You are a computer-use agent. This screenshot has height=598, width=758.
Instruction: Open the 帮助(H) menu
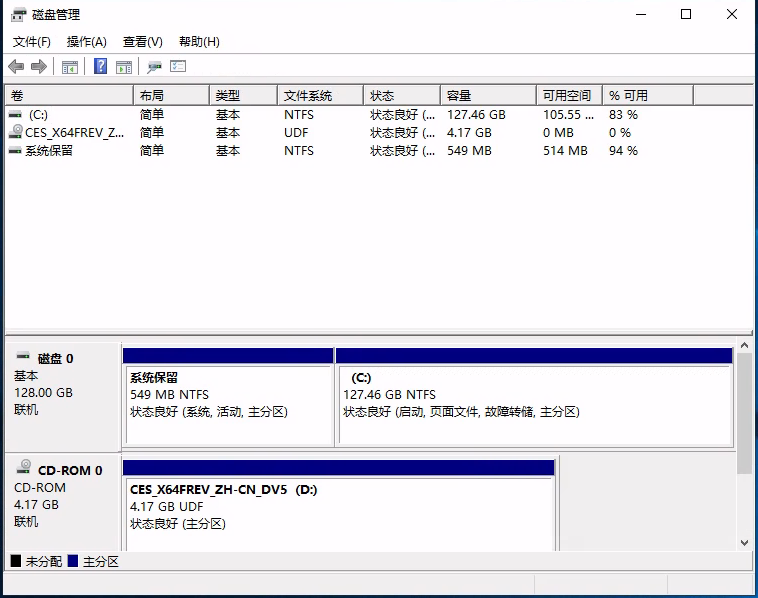(x=199, y=41)
